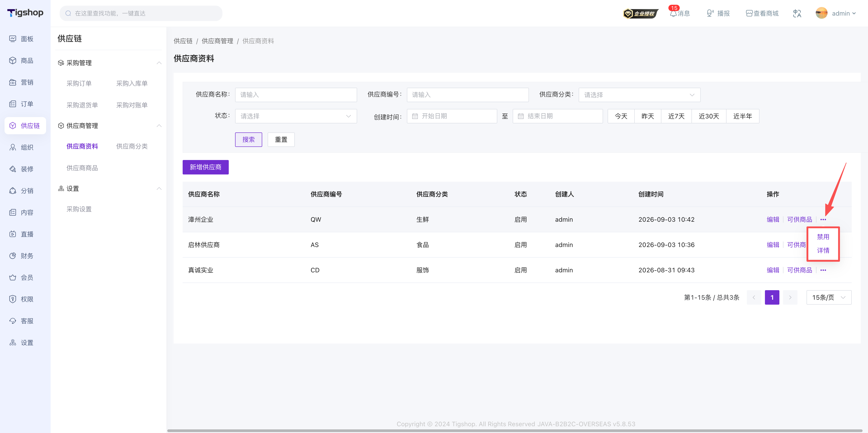
Task: Open the 状态 select dropdown
Action: pos(296,116)
